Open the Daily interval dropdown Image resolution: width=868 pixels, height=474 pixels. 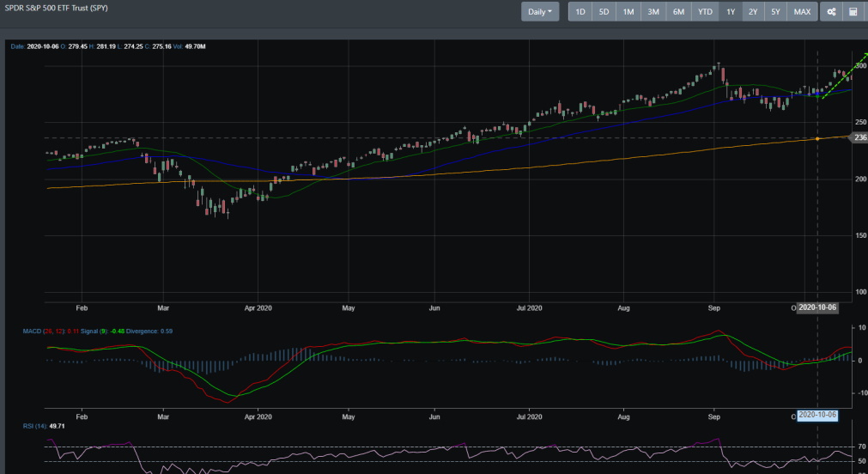540,12
